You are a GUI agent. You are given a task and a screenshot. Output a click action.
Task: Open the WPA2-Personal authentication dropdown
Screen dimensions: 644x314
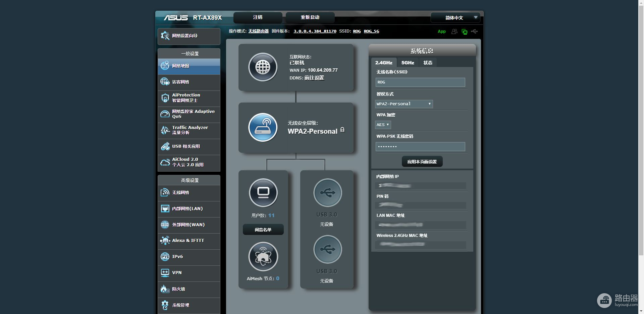(404, 104)
